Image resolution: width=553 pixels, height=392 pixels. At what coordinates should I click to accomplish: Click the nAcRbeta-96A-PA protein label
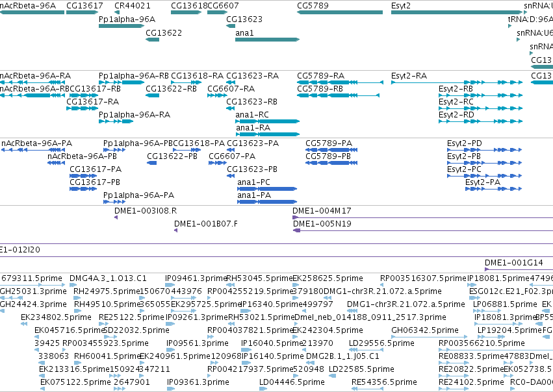36,143
